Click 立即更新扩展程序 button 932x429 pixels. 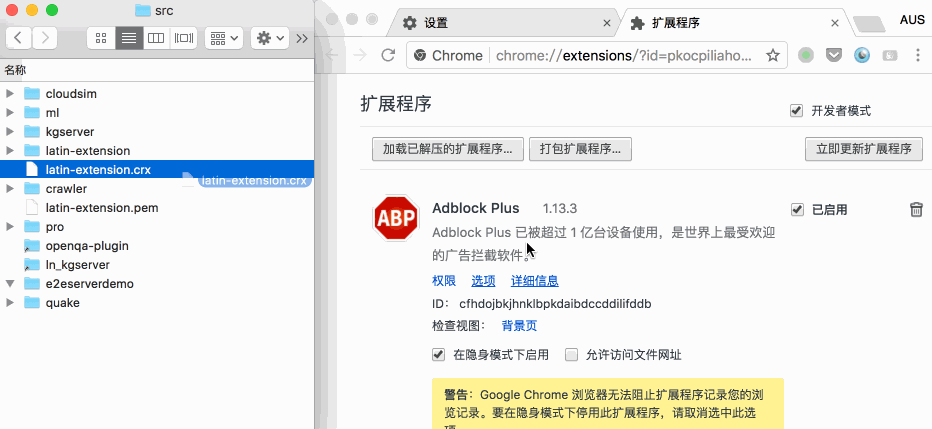click(x=864, y=149)
